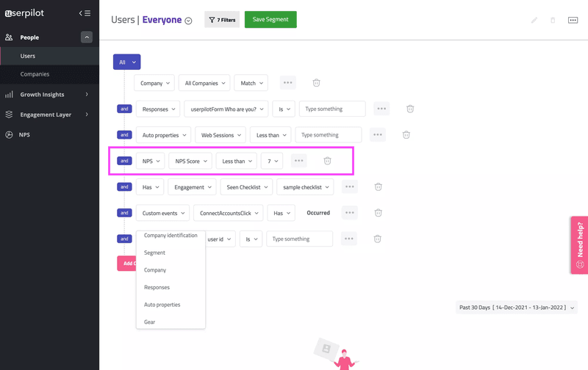Viewport: 588px width, 370px height.
Task: Delete the Auto properties filter row
Action: 406,135
